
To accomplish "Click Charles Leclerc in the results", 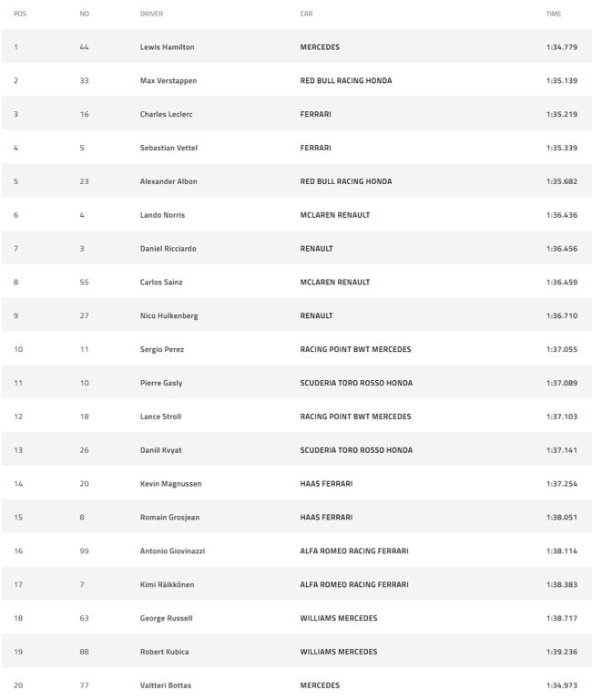I will coord(166,114).
